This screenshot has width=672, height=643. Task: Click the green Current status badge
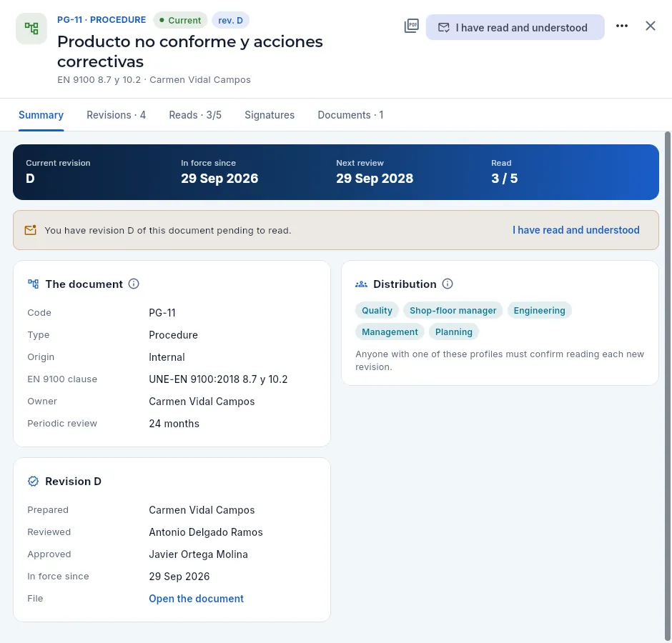click(x=180, y=20)
